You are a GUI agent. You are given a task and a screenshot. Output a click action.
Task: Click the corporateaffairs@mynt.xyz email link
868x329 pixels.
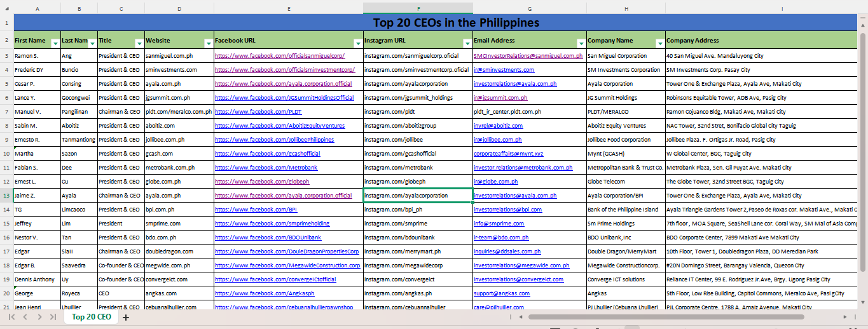click(509, 154)
